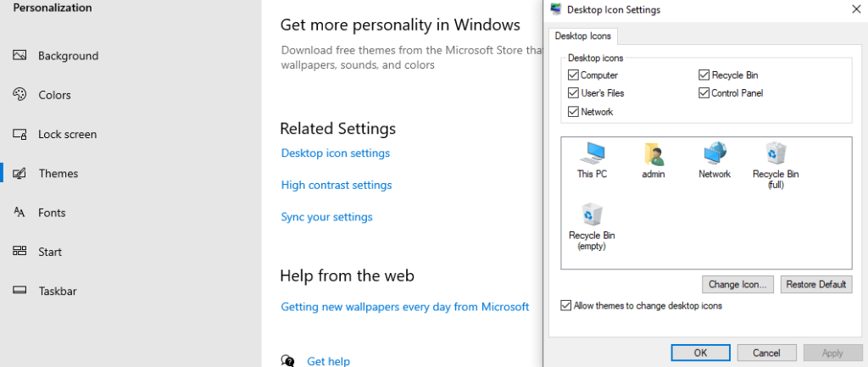Switch to the Desktop Icons tab
Image resolution: width=868 pixels, height=367 pixels.
pos(583,36)
